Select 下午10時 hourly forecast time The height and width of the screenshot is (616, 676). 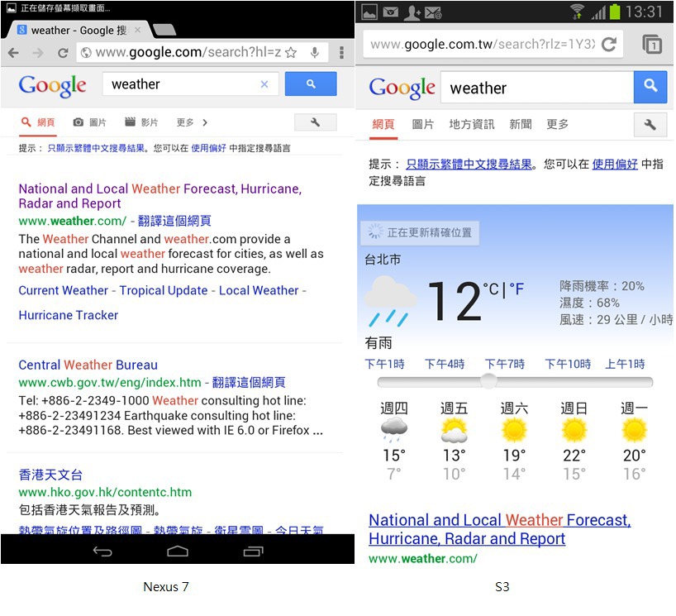(568, 364)
